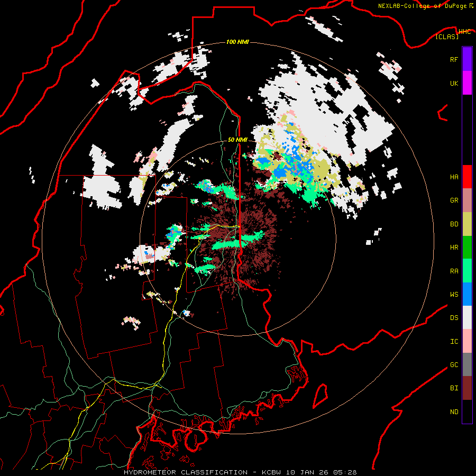Click the HHC product code label
The width and height of the screenshot is (476, 476).
pos(464,32)
